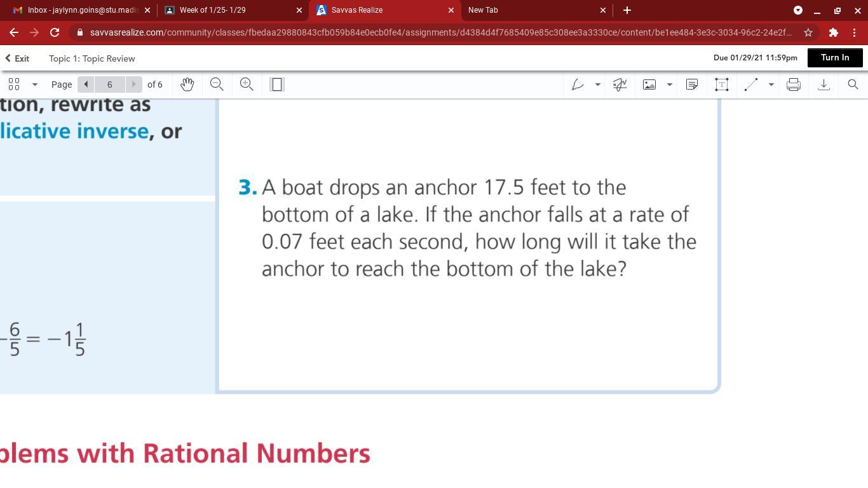Screen dimensions: 868x488
Task: Select the Pan hand tool
Action: point(187,85)
